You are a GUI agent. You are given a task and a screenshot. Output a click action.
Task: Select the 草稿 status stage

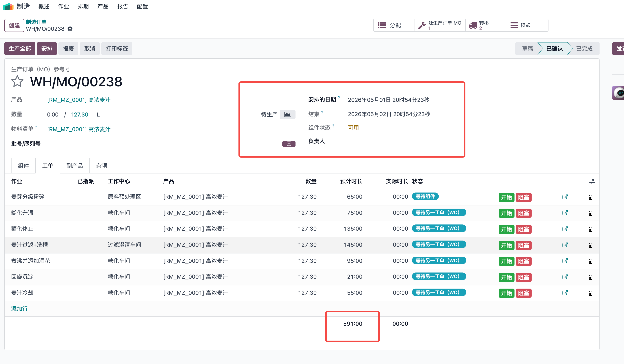[527, 49]
